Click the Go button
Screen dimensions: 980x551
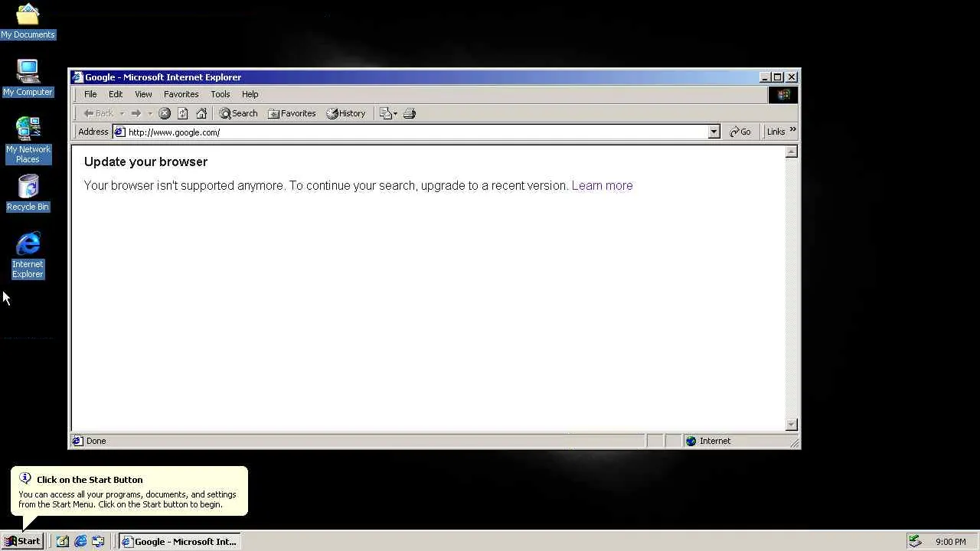[740, 132]
